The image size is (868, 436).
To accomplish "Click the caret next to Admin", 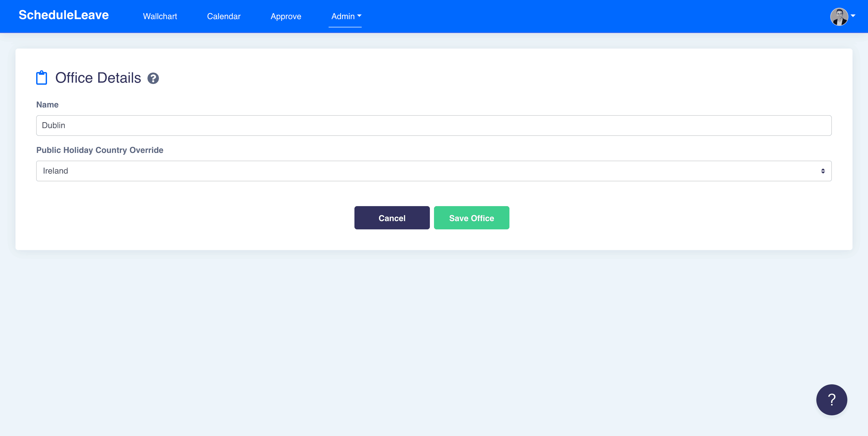I will click(x=359, y=16).
